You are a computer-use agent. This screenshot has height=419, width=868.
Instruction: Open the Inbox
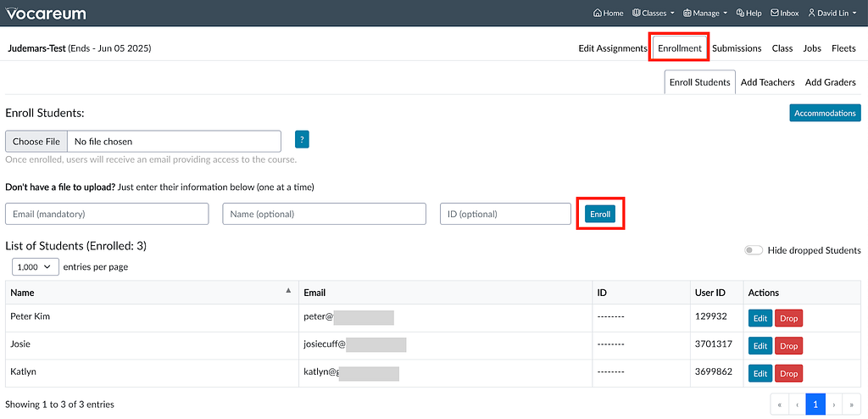tap(784, 14)
